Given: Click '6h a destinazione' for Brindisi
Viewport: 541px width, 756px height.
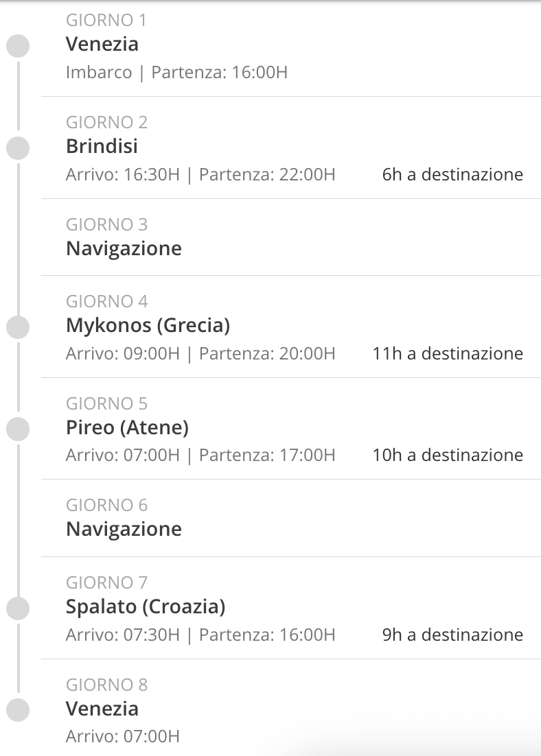Looking at the screenshot, I should pos(452,174).
